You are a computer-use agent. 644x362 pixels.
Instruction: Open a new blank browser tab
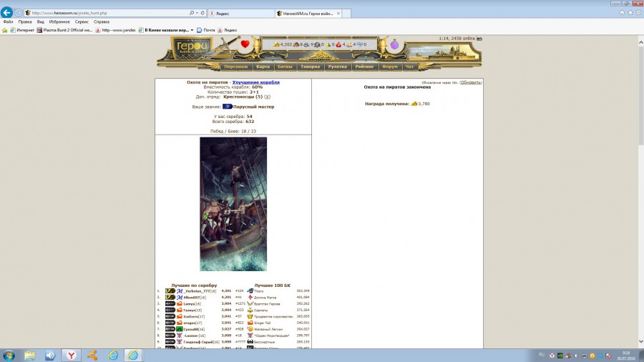[346, 14]
